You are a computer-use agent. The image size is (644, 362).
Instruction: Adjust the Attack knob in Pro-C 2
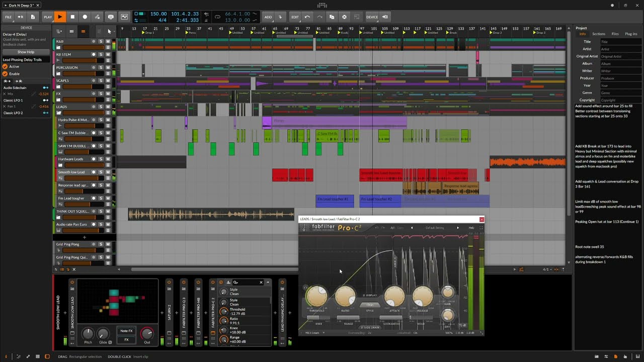click(x=394, y=296)
